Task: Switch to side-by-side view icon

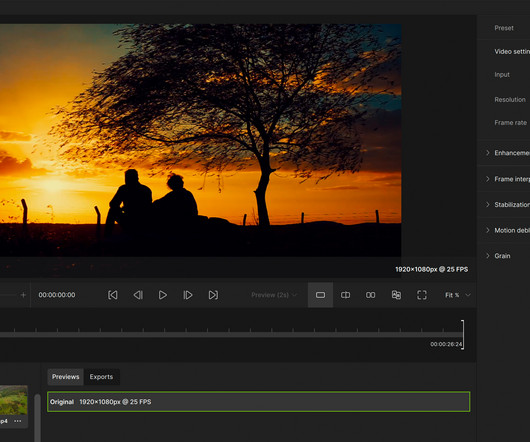Action: [370, 295]
